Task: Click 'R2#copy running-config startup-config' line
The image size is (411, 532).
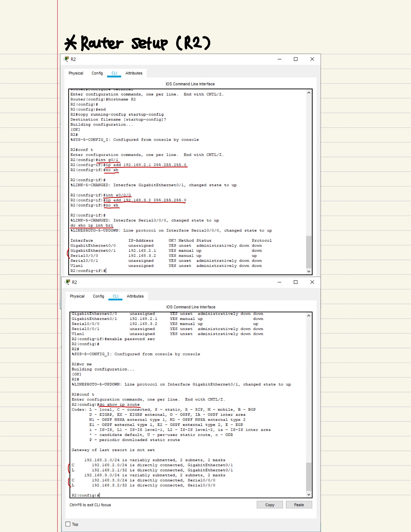Action: pos(117,114)
